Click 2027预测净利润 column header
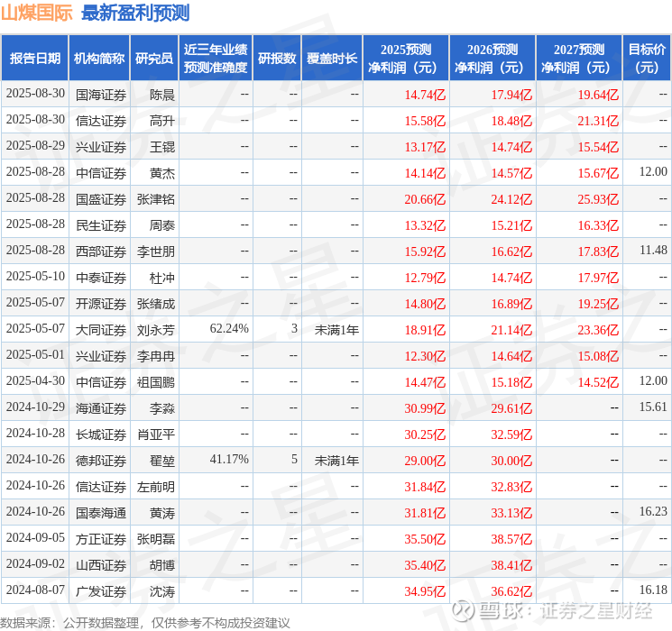 (579, 59)
